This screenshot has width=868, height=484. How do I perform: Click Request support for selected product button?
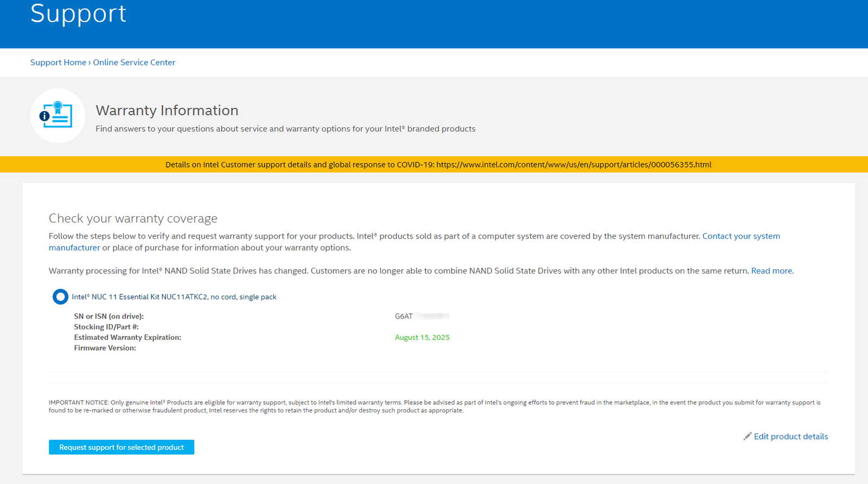[122, 447]
